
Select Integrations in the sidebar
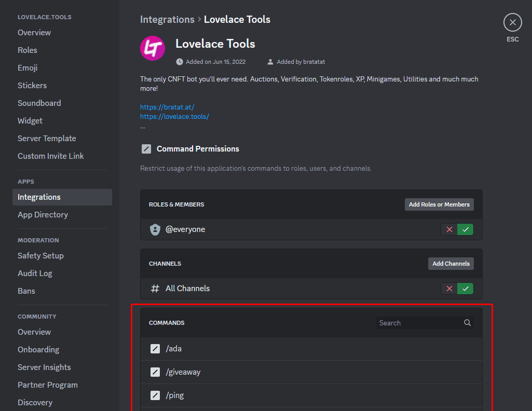point(62,197)
